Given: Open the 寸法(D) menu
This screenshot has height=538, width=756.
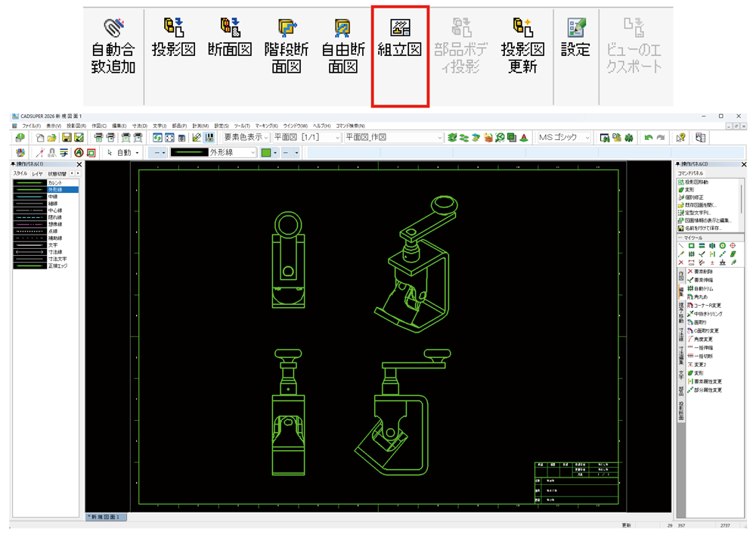Looking at the screenshot, I should point(140,126).
